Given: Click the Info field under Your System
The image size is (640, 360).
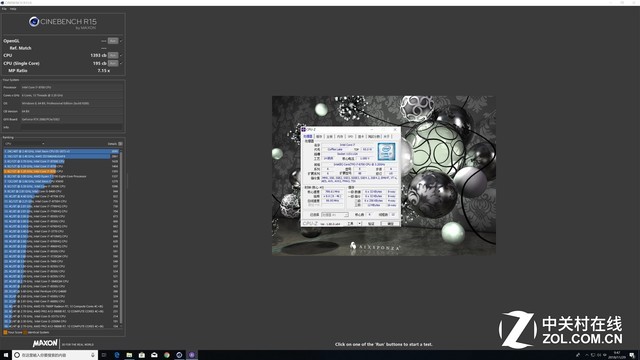Looking at the screenshot, I should 71,127.
